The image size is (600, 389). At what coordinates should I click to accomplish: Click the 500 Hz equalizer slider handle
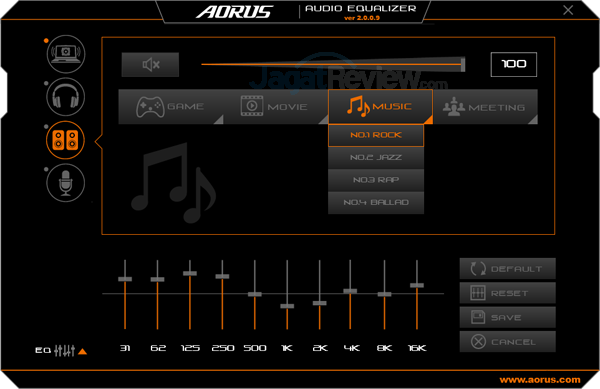(x=255, y=295)
